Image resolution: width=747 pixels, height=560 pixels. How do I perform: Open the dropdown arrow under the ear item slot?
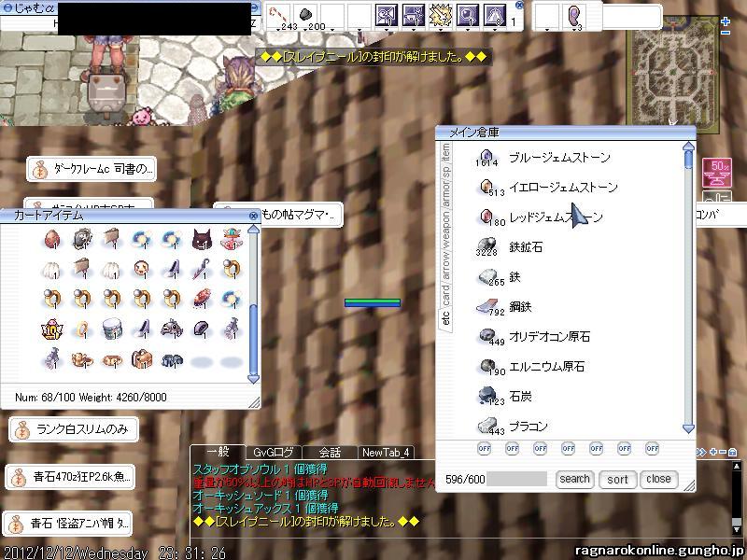pos(573,30)
